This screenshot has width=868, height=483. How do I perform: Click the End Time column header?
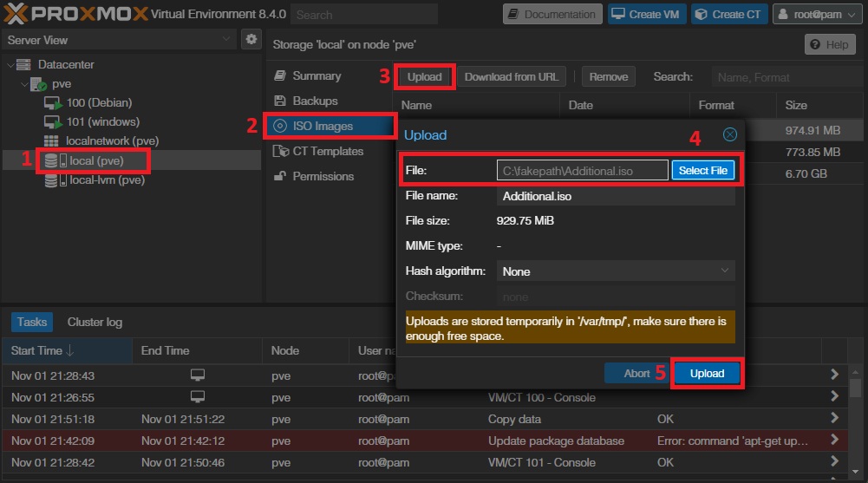197,351
